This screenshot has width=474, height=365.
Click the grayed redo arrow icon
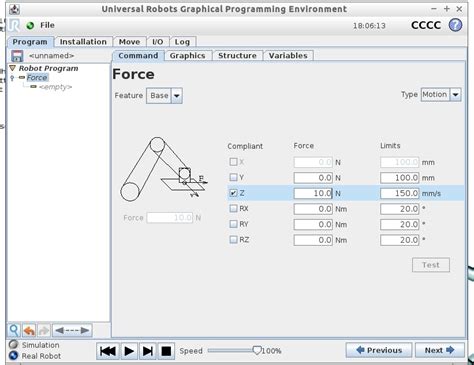[x=44, y=330]
